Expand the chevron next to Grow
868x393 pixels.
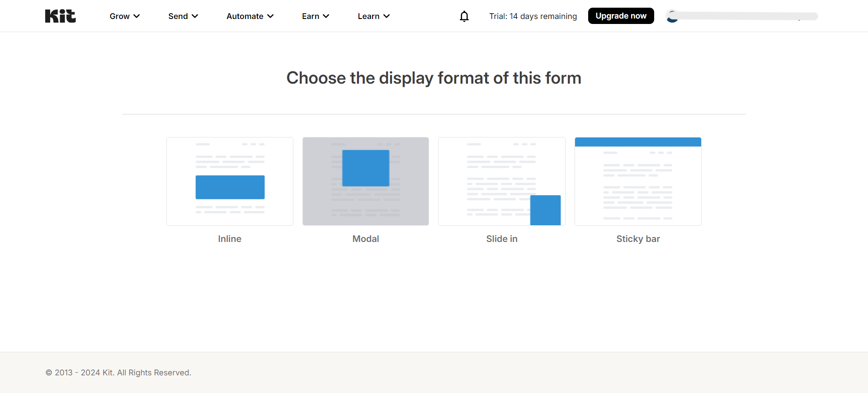(x=137, y=16)
